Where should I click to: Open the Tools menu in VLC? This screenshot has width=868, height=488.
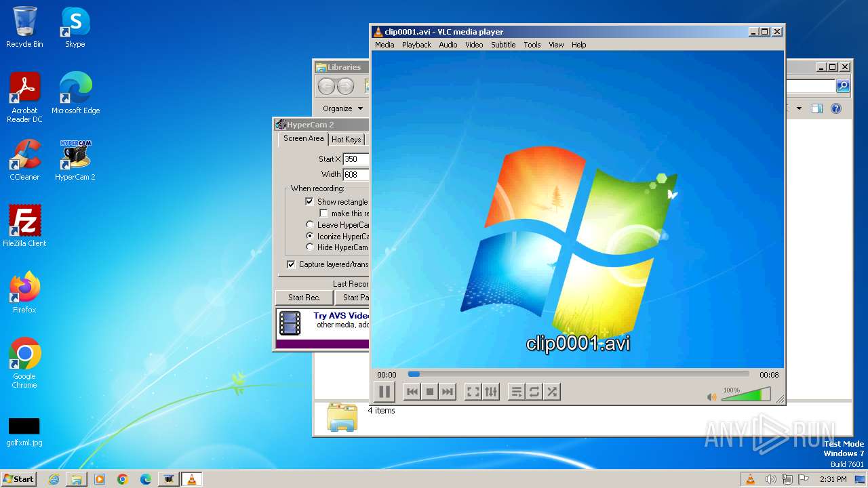532,45
